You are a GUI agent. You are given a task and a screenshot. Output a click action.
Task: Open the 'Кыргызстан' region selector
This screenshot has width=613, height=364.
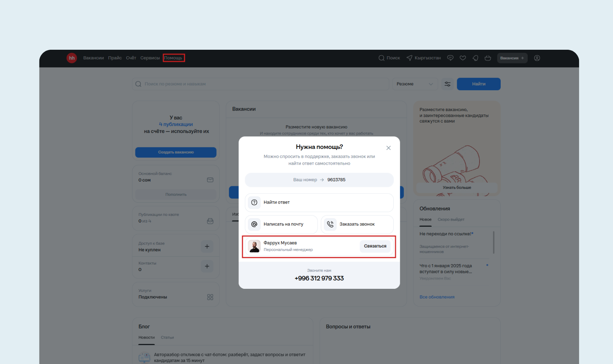click(x=423, y=58)
